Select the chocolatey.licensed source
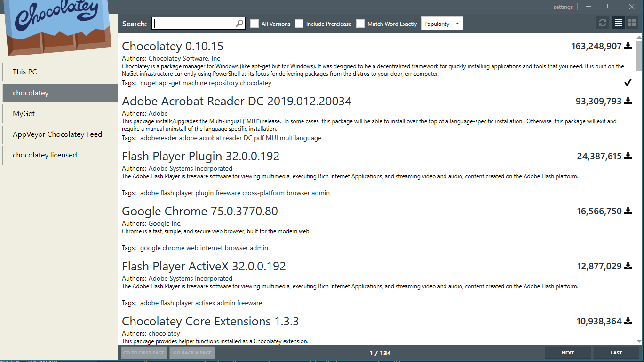This screenshot has width=644, height=362. tap(45, 155)
